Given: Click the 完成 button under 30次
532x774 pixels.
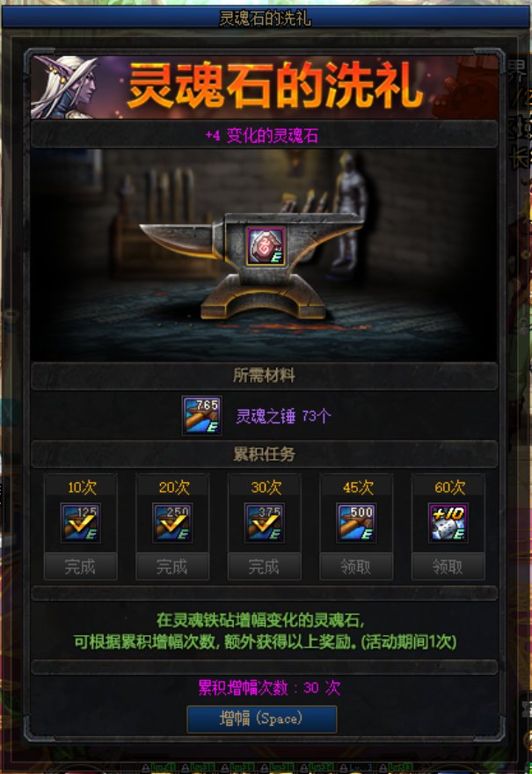Looking at the screenshot, I should tap(265, 566).
